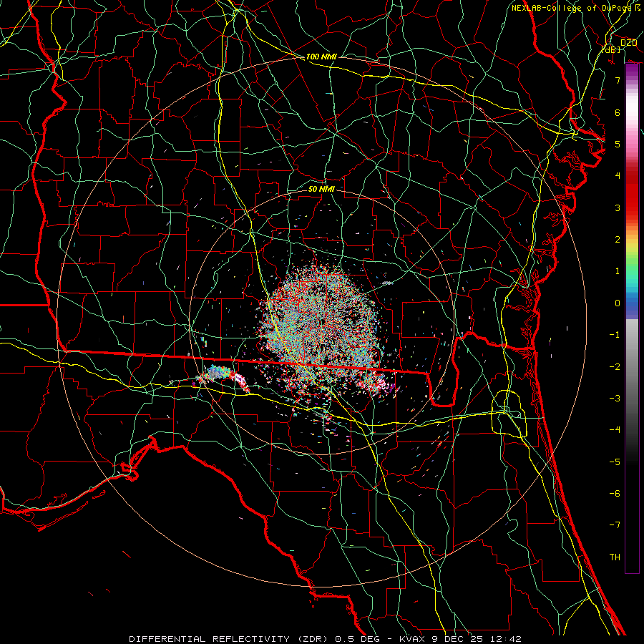Screen dimensions: 644x644
Task: Pick the "-4" value on the dB scale
Action: tap(615, 430)
